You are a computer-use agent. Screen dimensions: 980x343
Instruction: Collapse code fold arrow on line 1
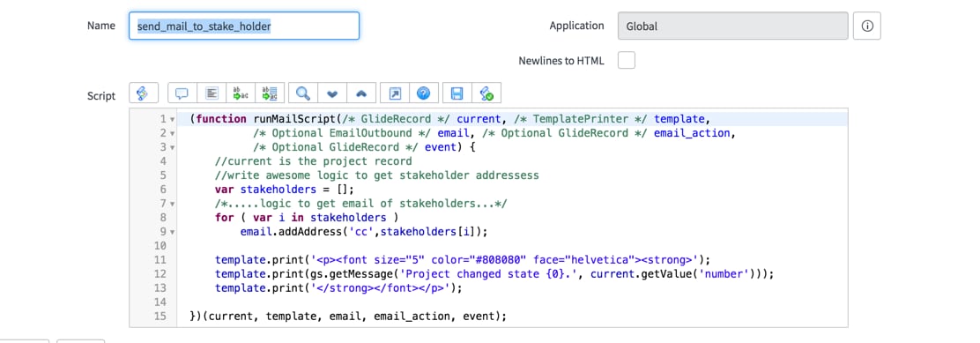click(x=172, y=119)
